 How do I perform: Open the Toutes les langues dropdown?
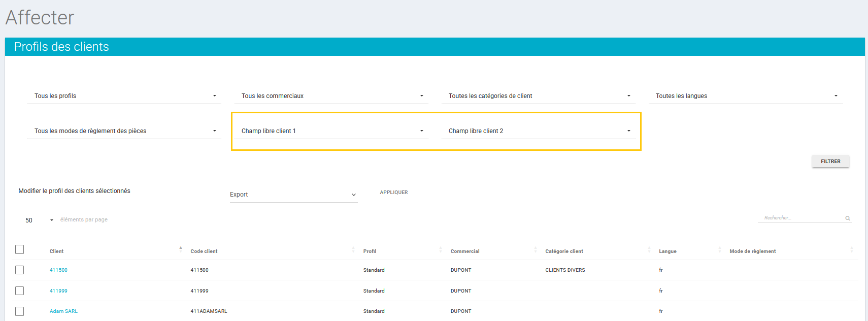coord(746,96)
